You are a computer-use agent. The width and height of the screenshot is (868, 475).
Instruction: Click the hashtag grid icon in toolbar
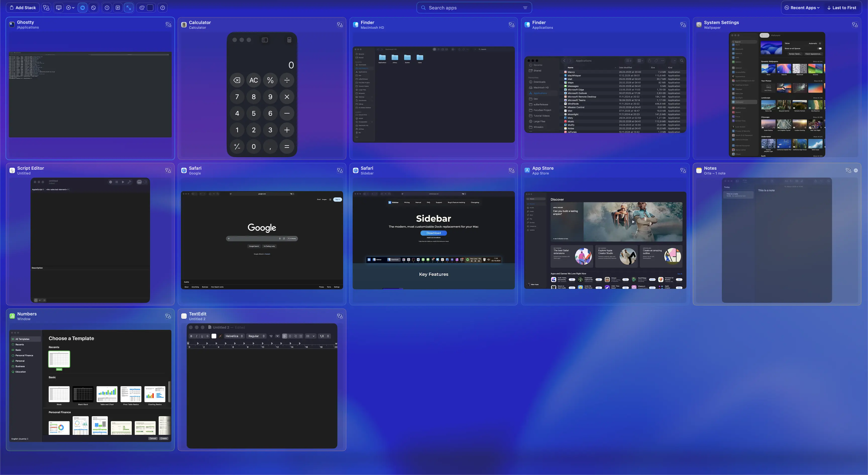tap(118, 8)
